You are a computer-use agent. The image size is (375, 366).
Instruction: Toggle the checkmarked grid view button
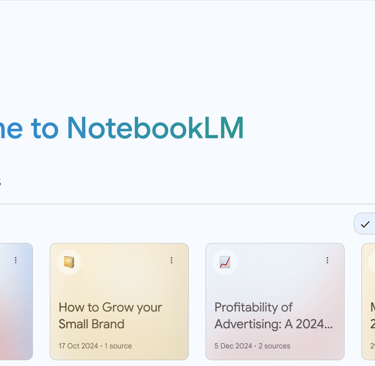click(x=365, y=224)
